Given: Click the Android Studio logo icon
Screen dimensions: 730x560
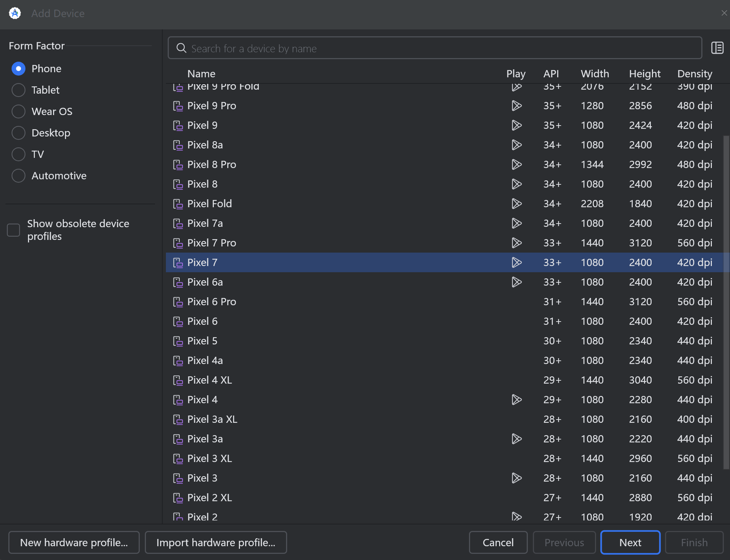Looking at the screenshot, I should [x=15, y=13].
